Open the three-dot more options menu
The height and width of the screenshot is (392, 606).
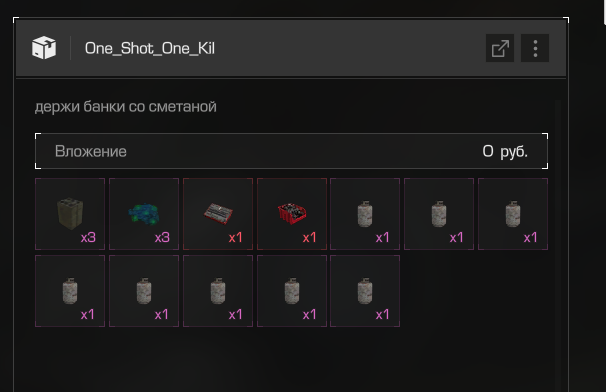coord(535,48)
